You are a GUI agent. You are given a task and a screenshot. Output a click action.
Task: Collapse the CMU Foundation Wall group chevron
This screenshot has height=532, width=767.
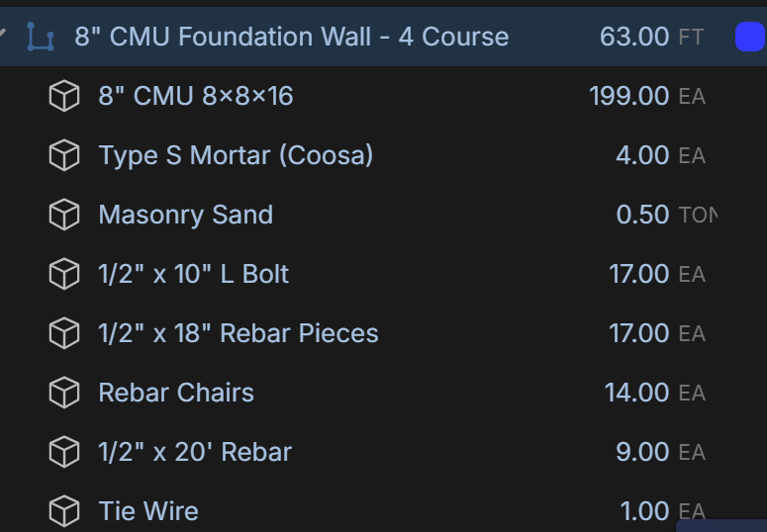(x=2, y=34)
